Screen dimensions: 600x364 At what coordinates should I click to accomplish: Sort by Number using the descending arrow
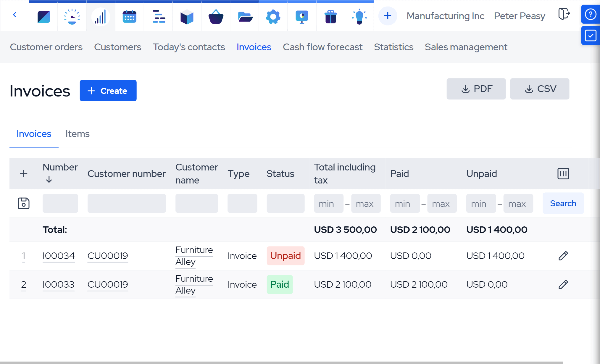[x=49, y=180]
